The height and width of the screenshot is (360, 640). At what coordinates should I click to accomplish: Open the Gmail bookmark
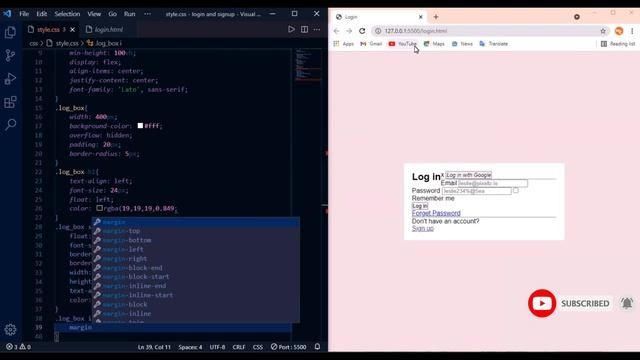[371, 44]
